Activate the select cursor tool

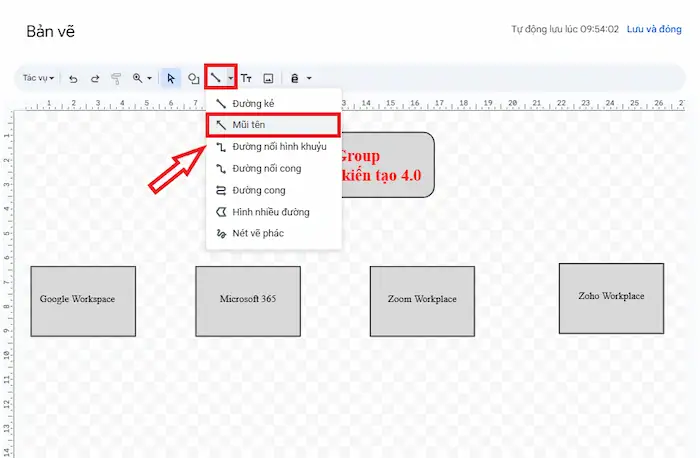pyautogui.click(x=171, y=79)
